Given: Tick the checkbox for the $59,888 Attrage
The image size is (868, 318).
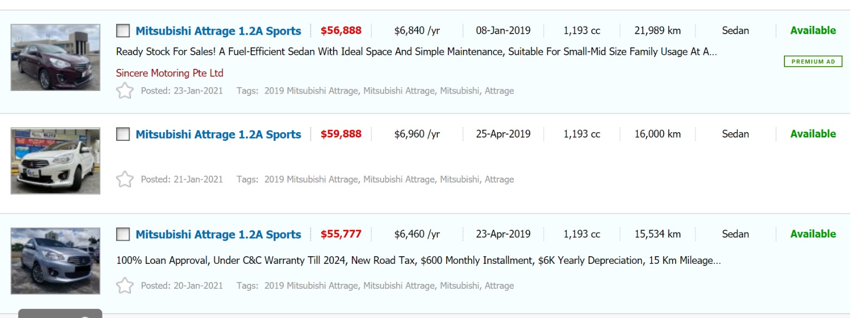Looking at the screenshot, I should 123,134.
